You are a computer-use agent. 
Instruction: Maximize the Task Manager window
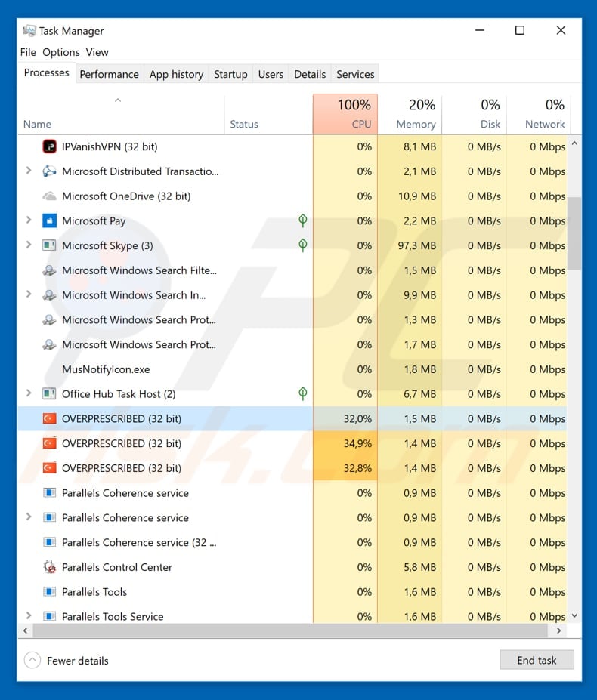click(x=520, y=30)
